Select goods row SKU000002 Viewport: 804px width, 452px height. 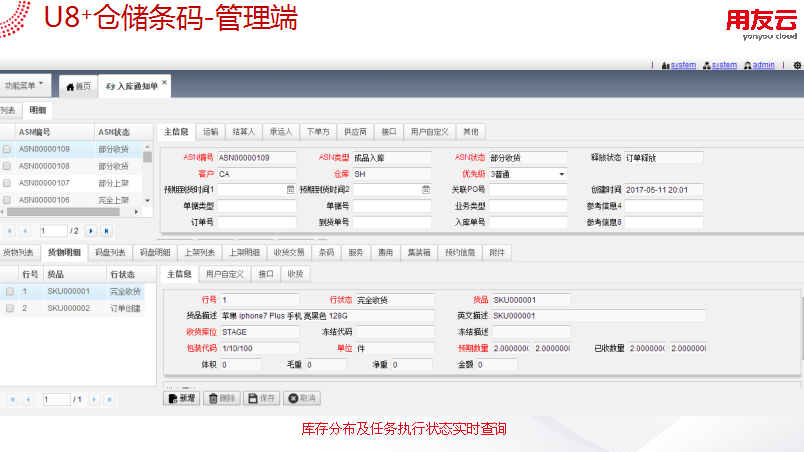(72, 308)
